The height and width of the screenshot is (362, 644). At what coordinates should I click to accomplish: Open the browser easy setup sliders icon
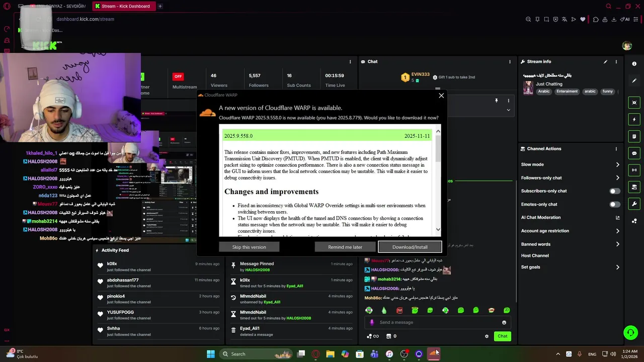[x=636, y=19]
